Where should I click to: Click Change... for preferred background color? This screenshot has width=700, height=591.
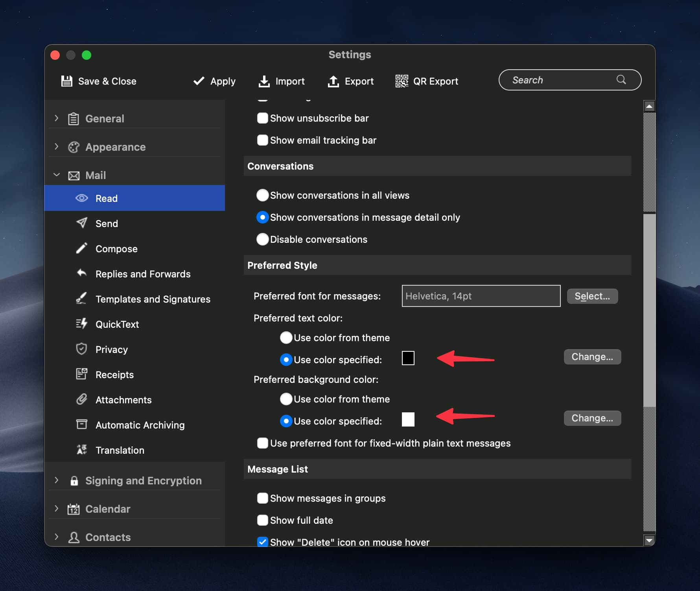coord(592,418)
